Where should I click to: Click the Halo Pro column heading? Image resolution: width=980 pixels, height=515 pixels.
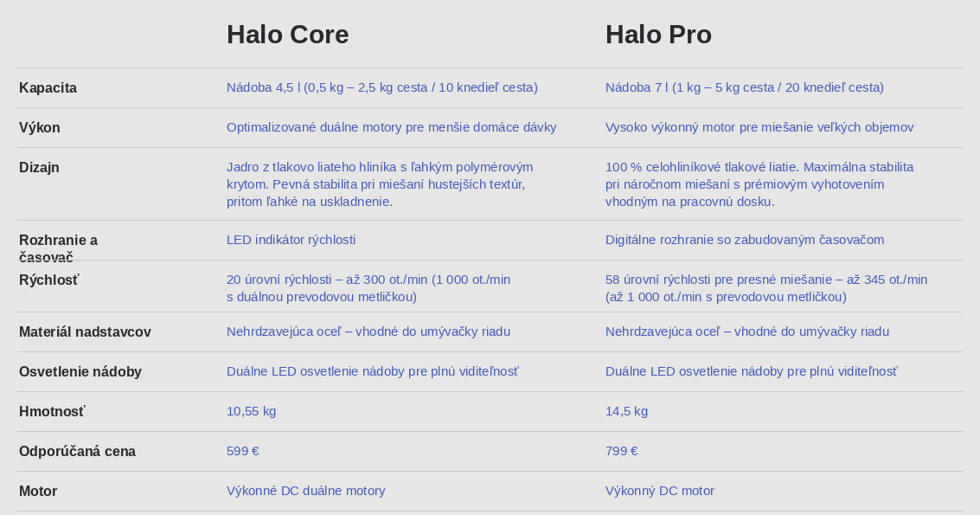coord(658,35)
